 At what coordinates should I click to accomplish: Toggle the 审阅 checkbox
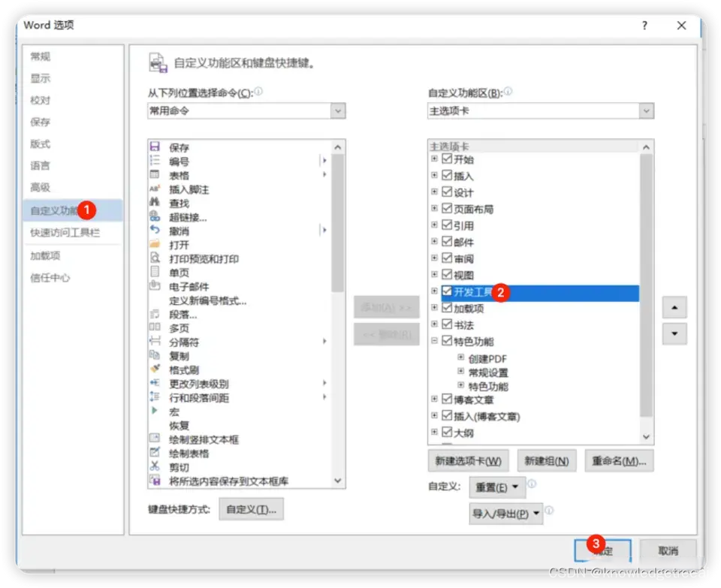(x=447, y=258)
